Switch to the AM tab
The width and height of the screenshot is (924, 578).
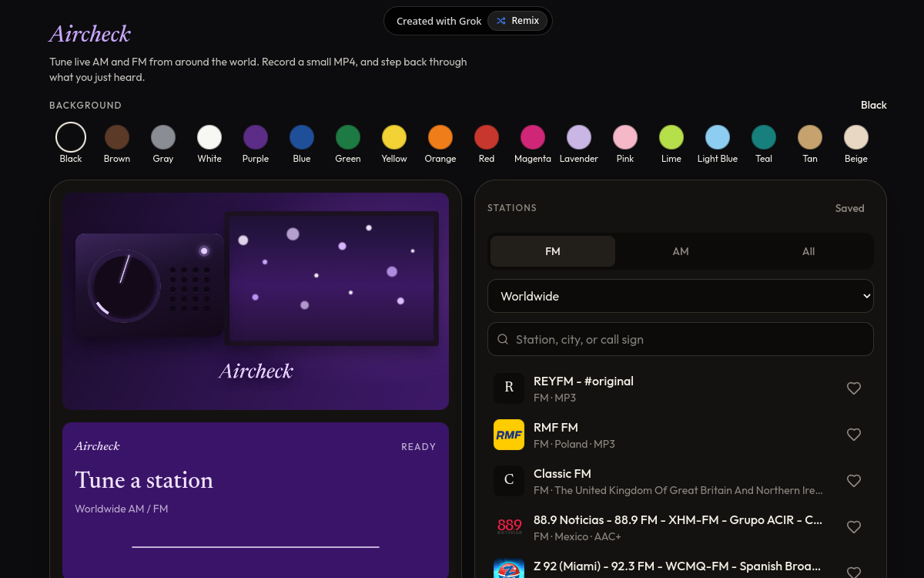(681, 251)
